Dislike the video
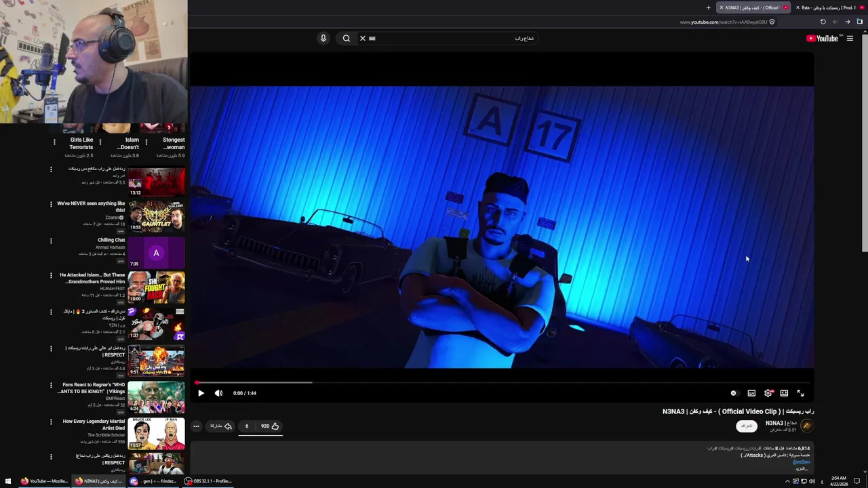 coord(247,426)
